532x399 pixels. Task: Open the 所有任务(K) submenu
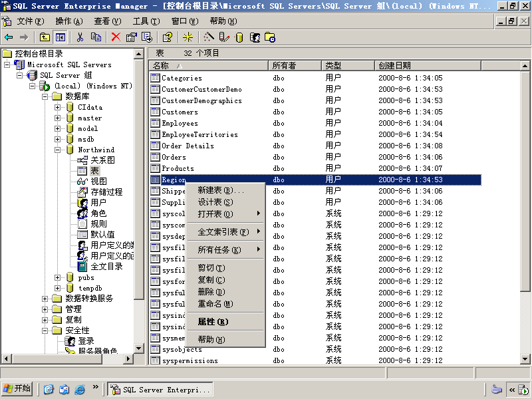click(x=225, y=250)
